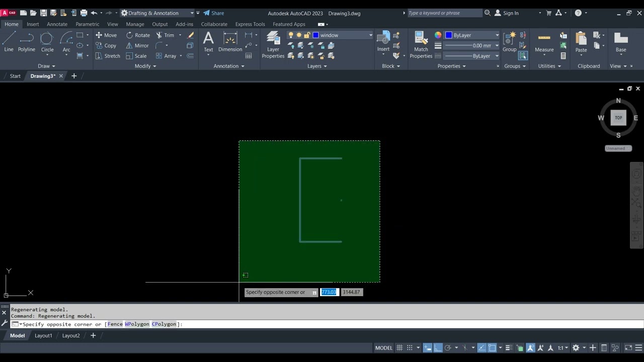Activate the Scale command

136,56
